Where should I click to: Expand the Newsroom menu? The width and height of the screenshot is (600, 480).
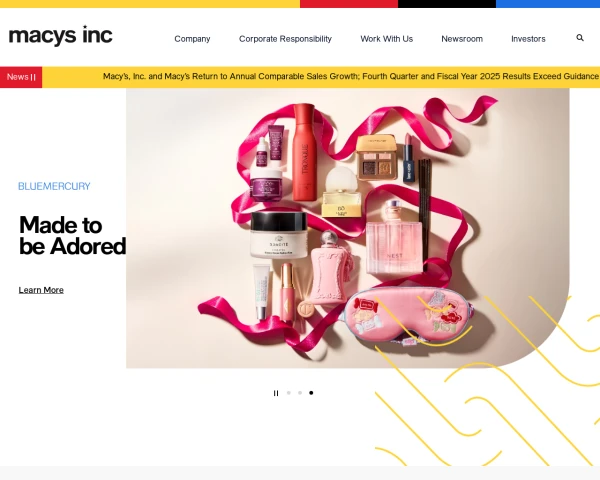[462, 39]
